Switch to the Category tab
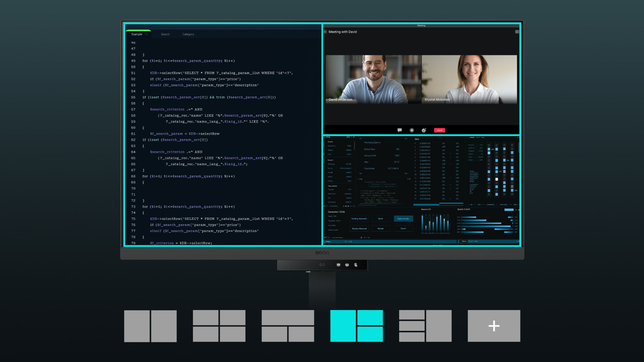644x362 pixels. [x=188, y=34]
